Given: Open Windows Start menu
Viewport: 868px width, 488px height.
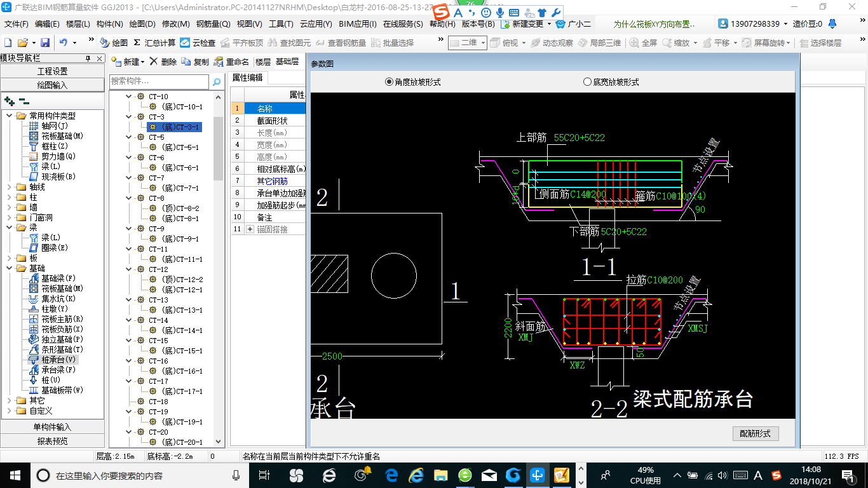Looking at the screenshot, I should coord(15,475).
